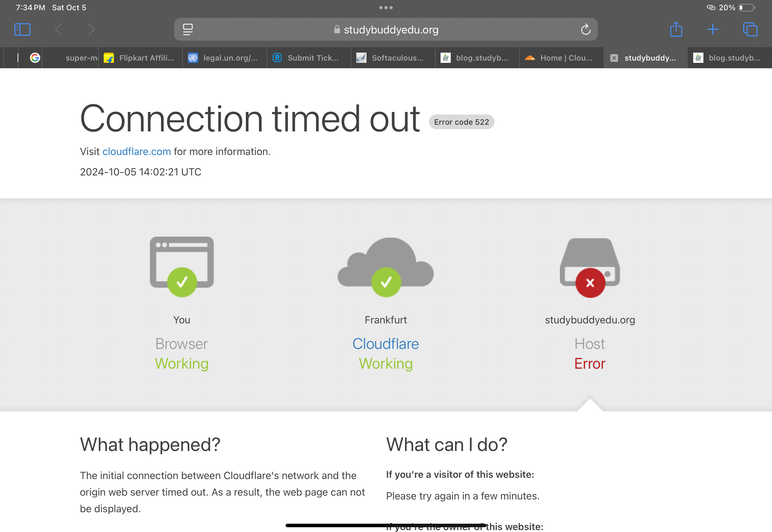The height and width of the screenshot is (532, 772).
Task: Click the blue Cloudflare status link
Action: click(x=386, y=344)
